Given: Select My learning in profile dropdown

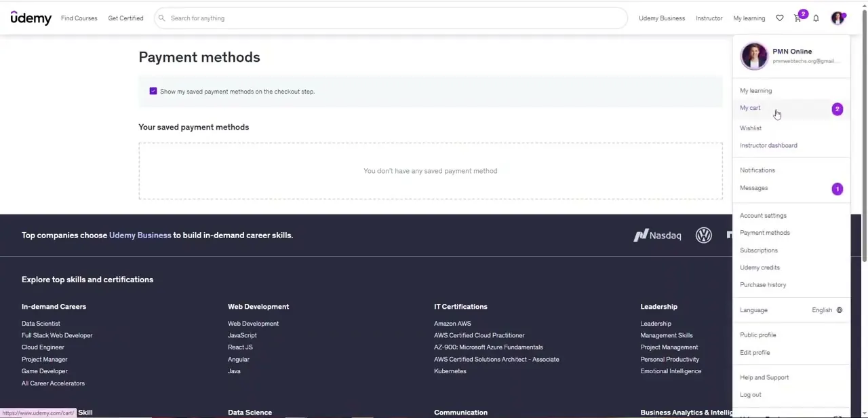Looking at the screenshot, I should 756,91.
